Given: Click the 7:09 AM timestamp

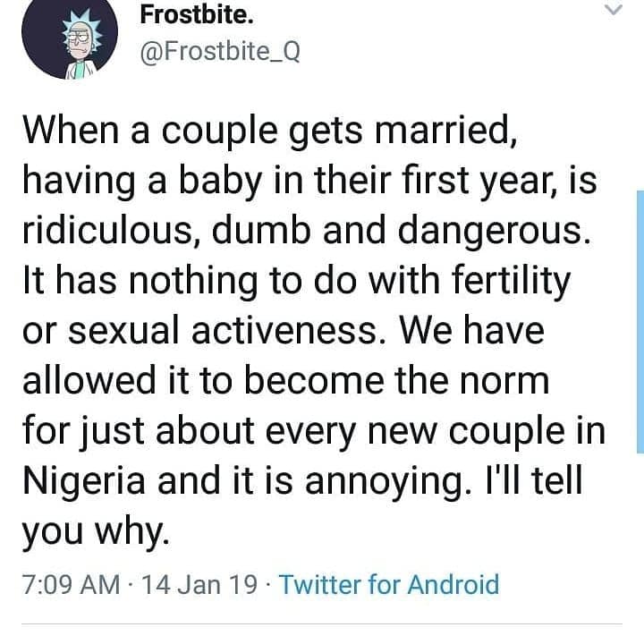Looking at the screenshot, I should pos(71,584).
